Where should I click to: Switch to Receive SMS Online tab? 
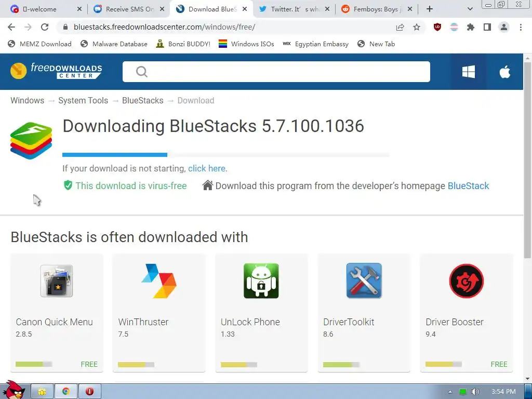coord(129,9)
